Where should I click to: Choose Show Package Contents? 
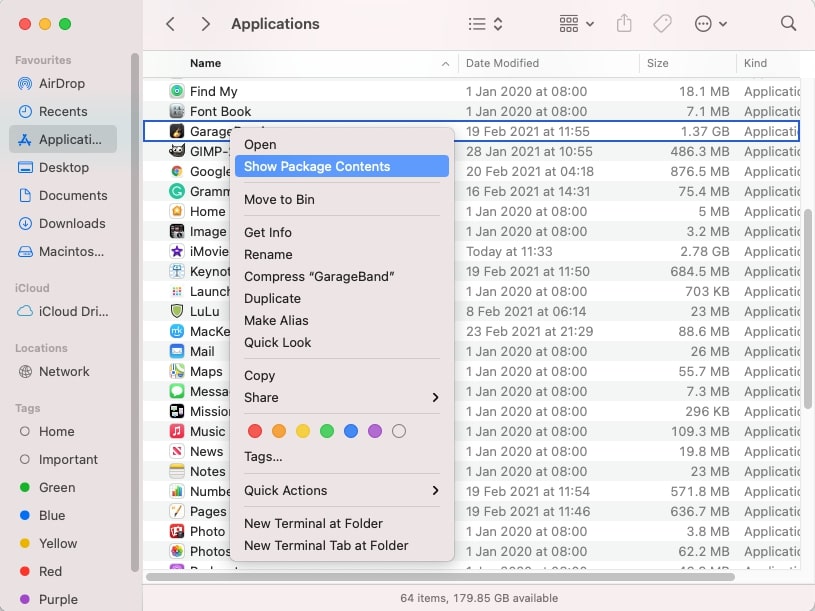tap(341, 166)
